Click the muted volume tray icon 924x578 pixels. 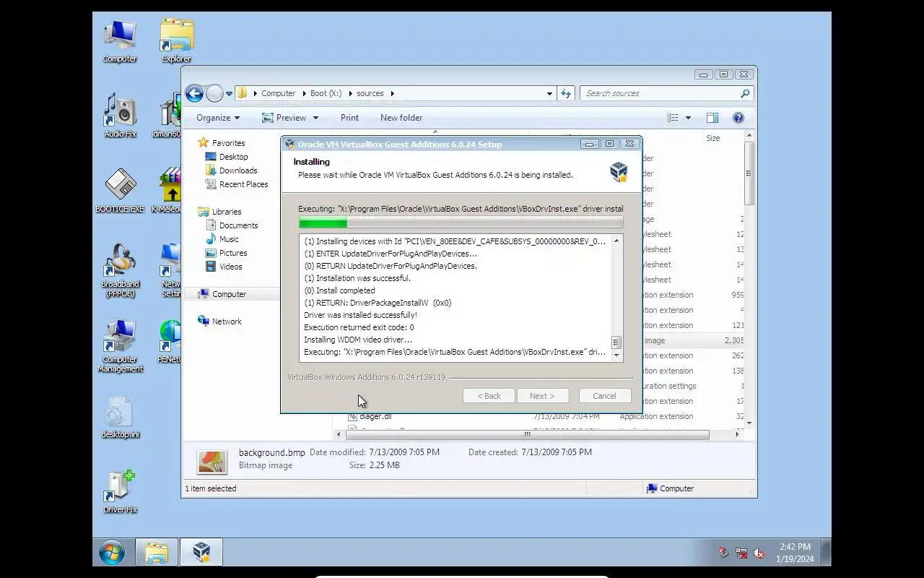tap(759, 553)
